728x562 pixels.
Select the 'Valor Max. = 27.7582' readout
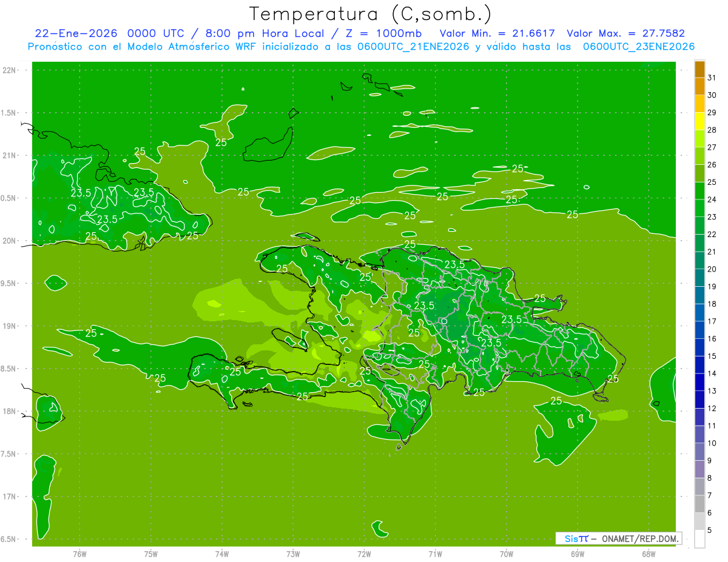coord(625,33)
